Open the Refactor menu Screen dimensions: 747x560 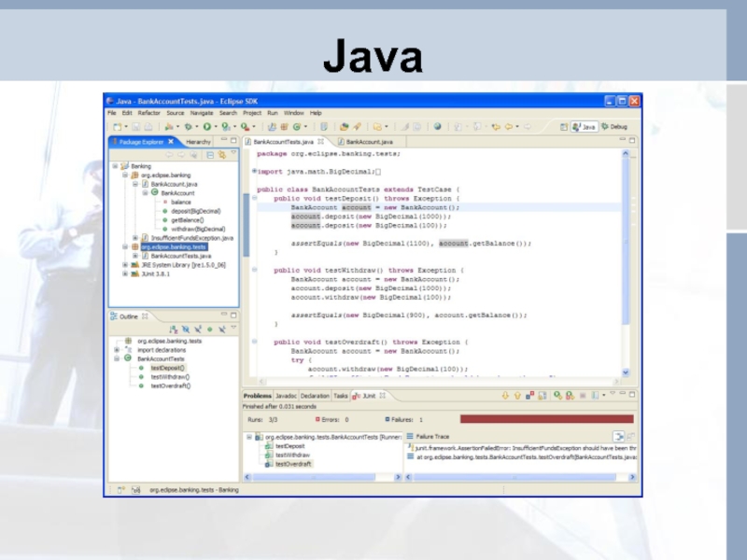pos(148,113)
